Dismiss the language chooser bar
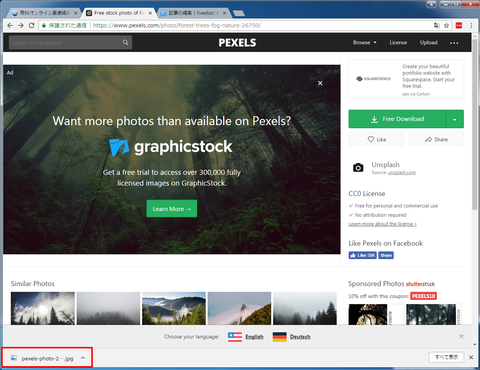The height and width of the screenshot is (370, 480). [462, 336]
